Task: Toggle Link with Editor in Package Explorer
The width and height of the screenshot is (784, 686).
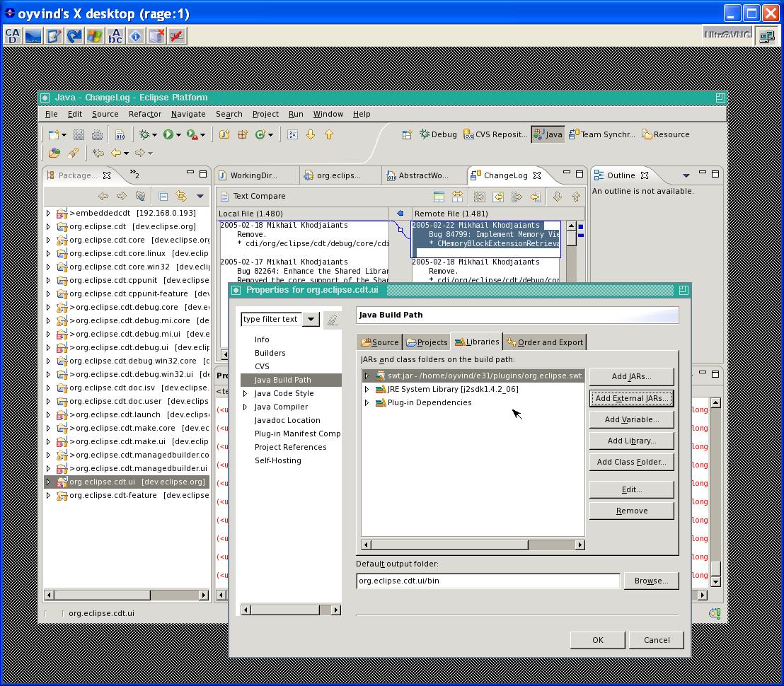Action: point(181,196)
